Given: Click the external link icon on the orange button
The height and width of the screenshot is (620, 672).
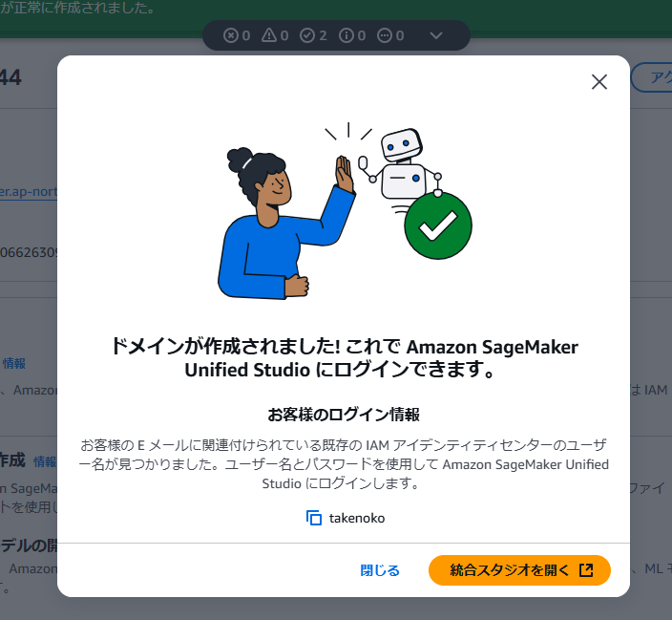Looking at the screenshot, I should [x=586, y=570].
